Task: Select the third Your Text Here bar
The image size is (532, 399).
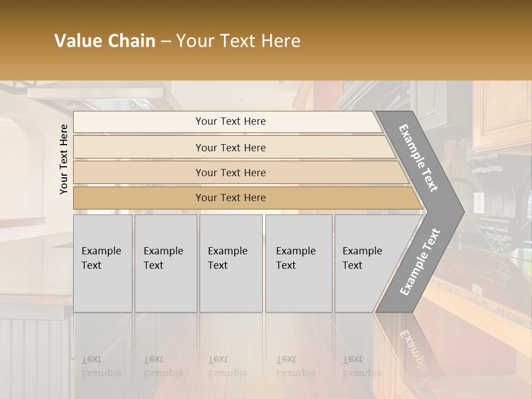Action: pos(241,172)
